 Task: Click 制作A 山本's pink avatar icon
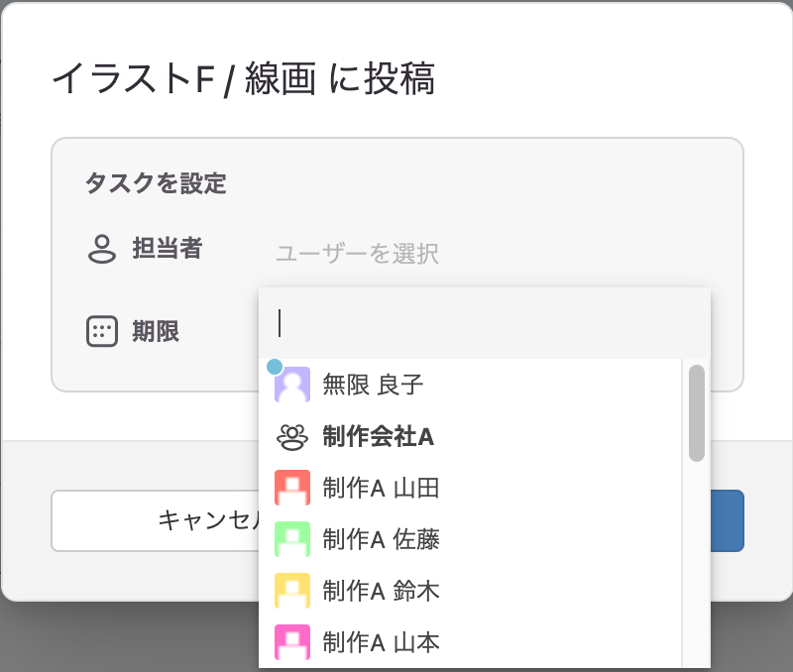[292, 642]
